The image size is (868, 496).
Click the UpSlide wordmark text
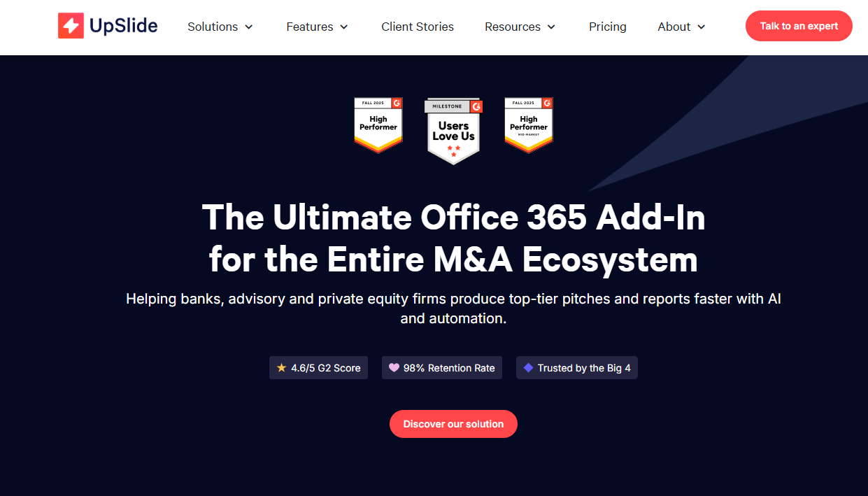[123, 27]
